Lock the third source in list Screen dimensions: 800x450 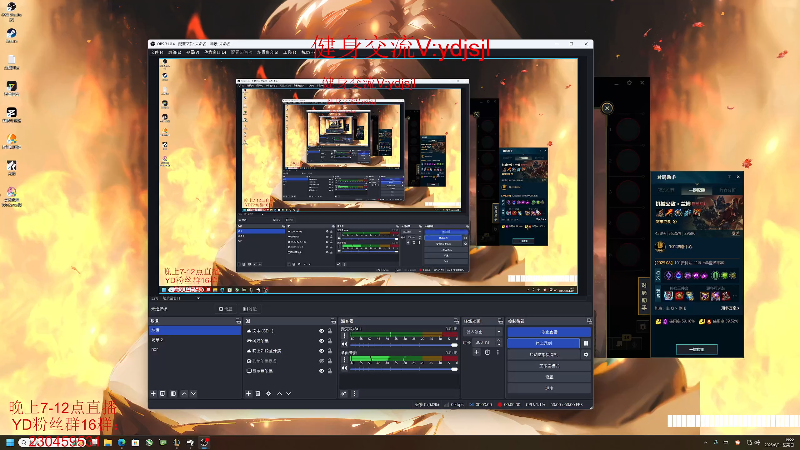click(330, 351)
